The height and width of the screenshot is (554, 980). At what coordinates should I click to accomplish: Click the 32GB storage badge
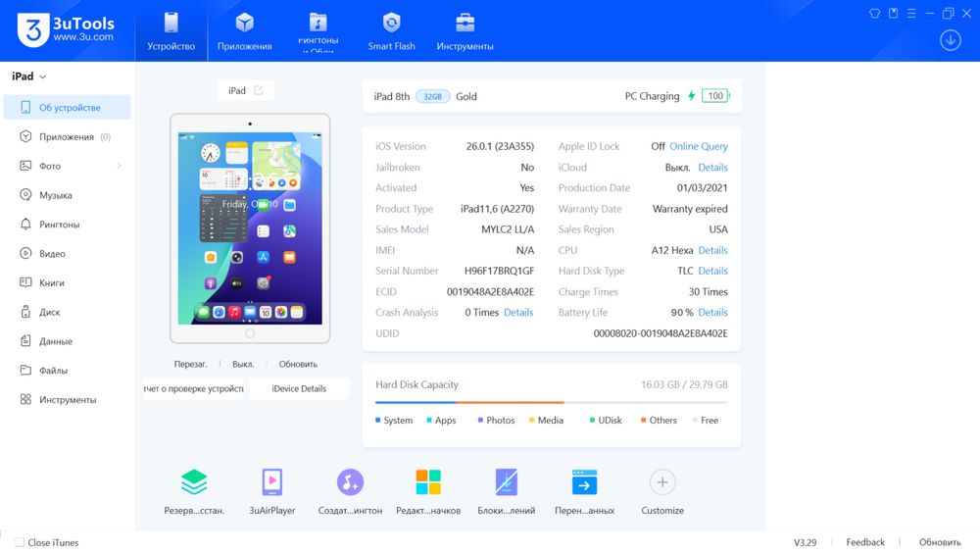point(432,96)
